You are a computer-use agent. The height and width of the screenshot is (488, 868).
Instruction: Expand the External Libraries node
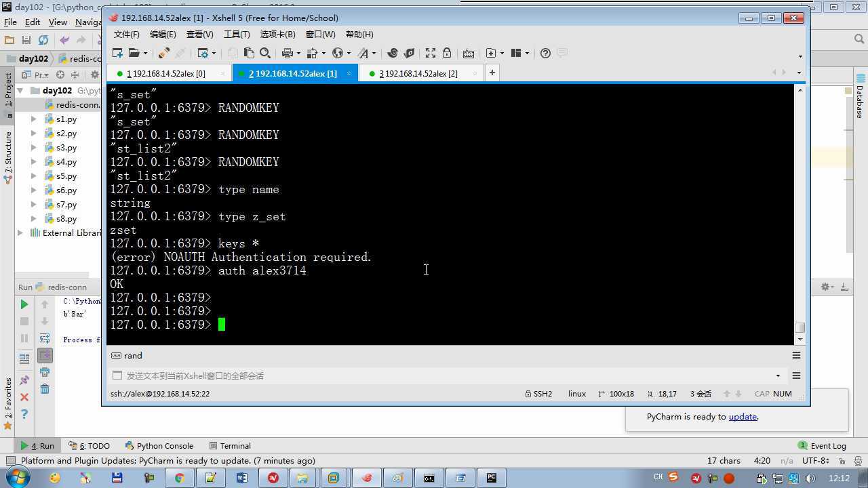coord(20,232)
